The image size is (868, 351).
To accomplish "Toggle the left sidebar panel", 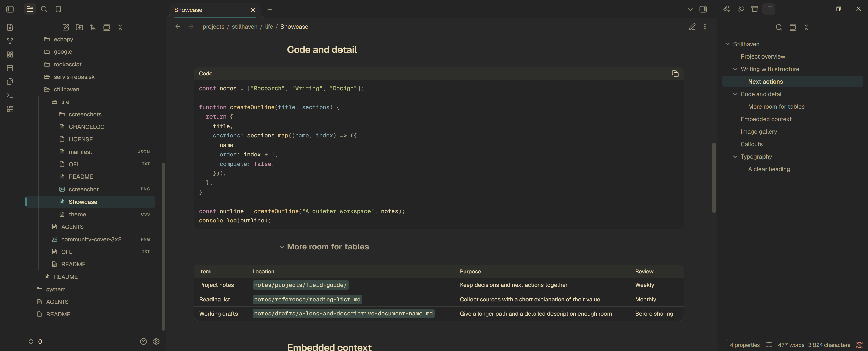I will pyautogui.click(x=10, y=9).
